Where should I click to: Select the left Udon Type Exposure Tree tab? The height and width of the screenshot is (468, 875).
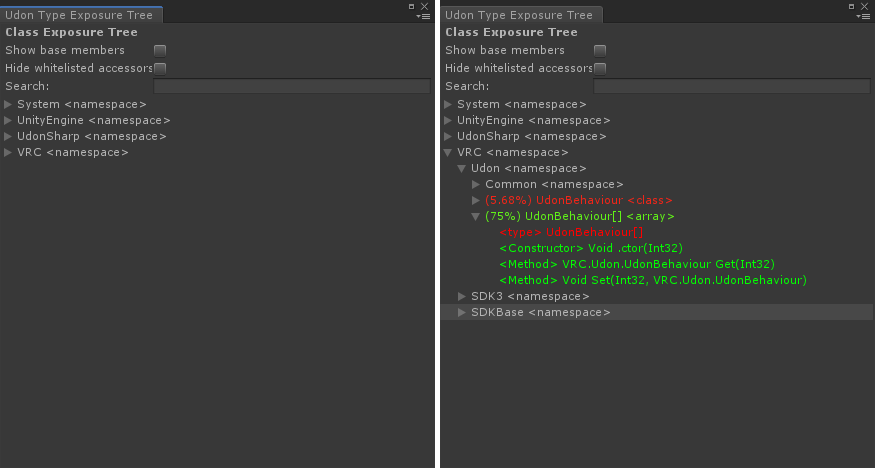point(79,15)
